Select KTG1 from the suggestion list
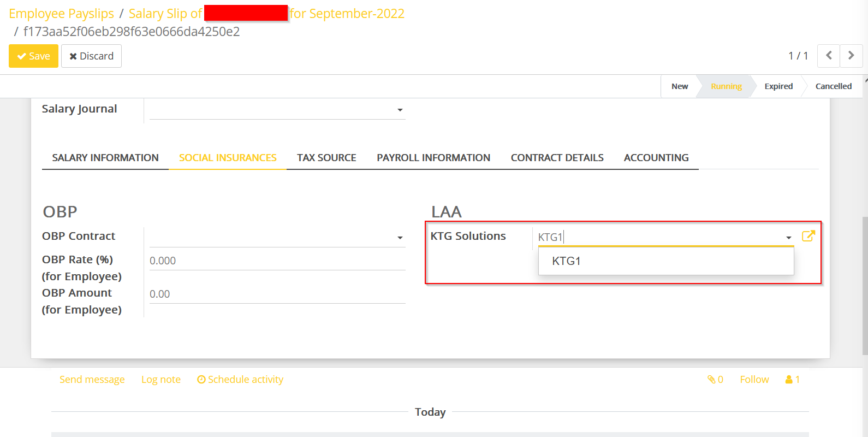 566,261
